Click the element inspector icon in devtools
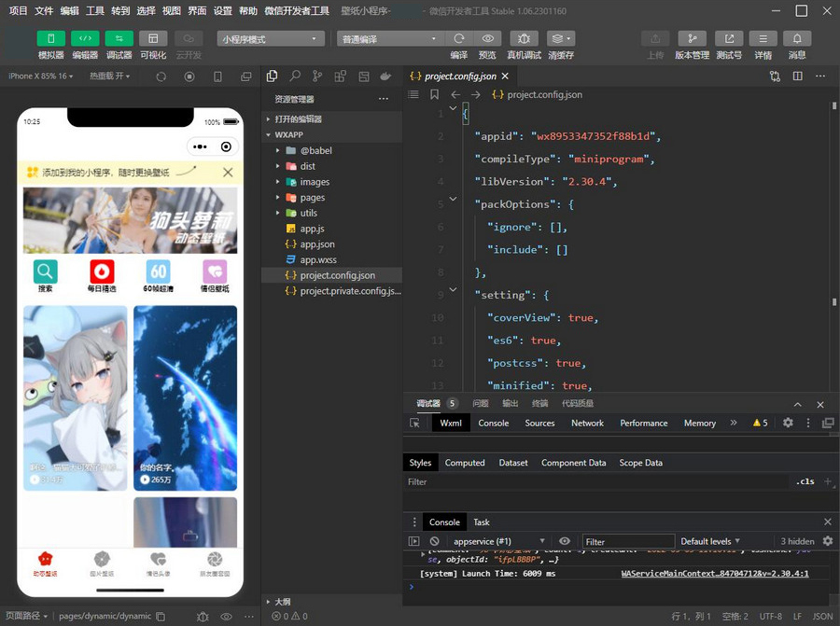The width and height of the screenshot is (840, 626). (x=415, y=423)
